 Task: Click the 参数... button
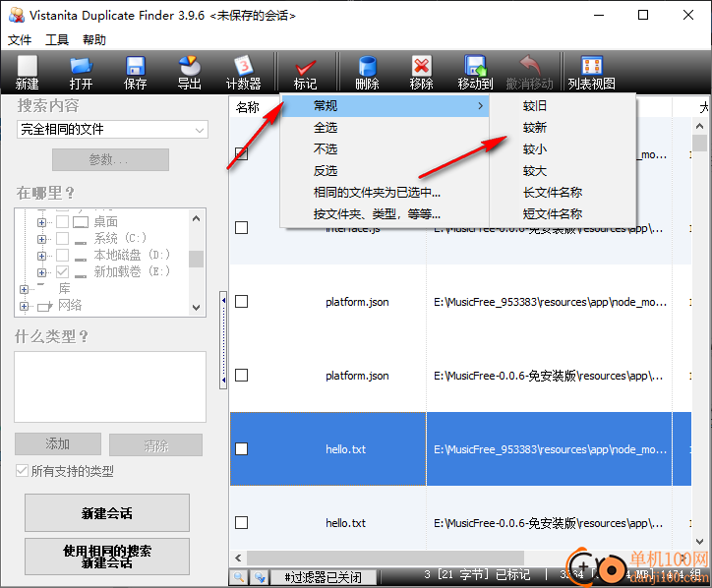110,159
